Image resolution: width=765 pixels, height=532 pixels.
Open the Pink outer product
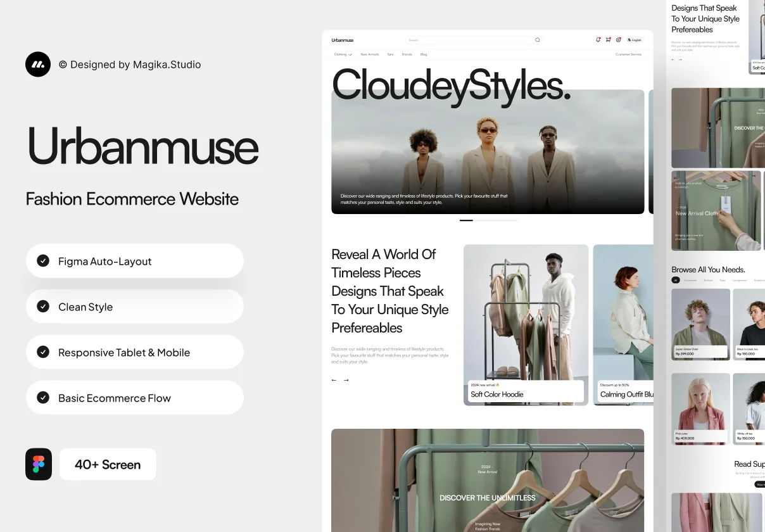(700, 408)
